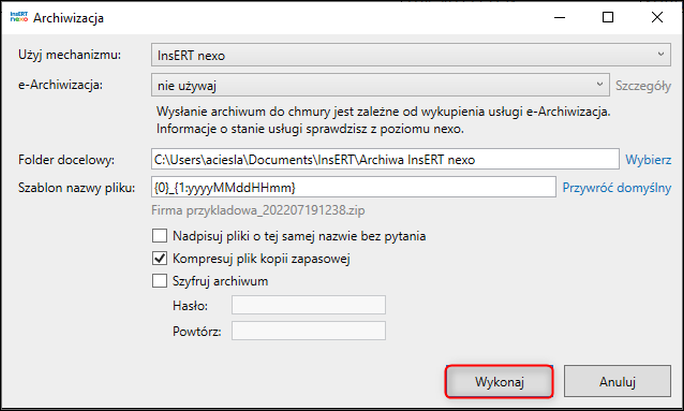Click Przywróć domyślny link
684x411 pixels.
pos(616,187)
